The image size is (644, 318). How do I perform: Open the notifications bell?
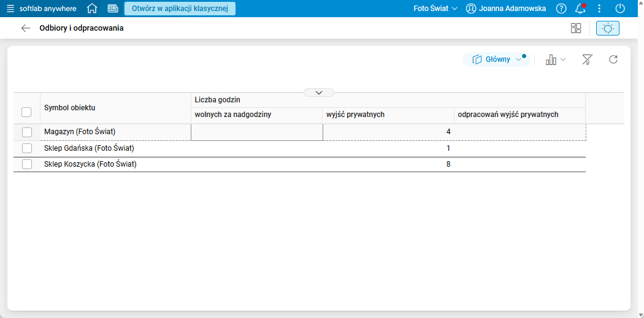click(580, 9)
